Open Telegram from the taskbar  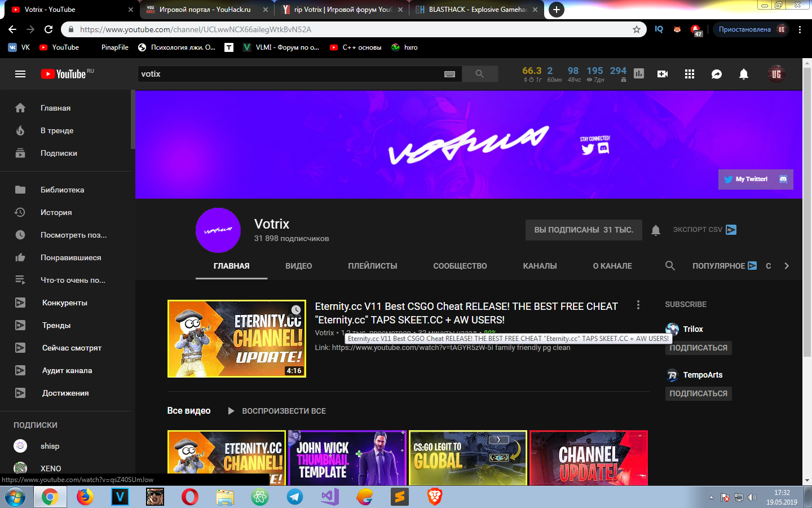pyautogui.click(x=295, y=497)
